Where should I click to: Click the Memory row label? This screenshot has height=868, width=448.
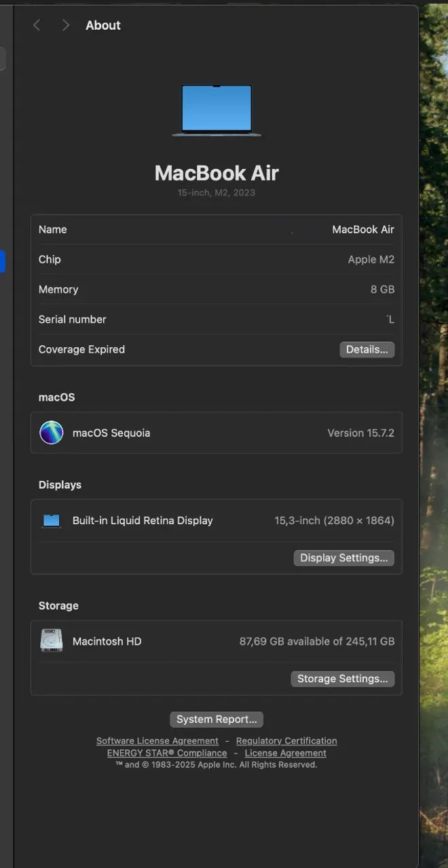click(x=58, y=290)
